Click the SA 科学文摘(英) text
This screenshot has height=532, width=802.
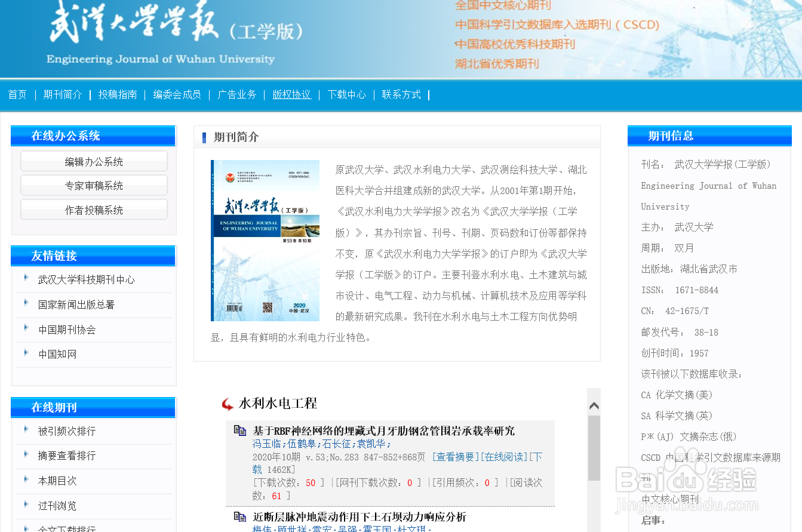coord(677,416)
